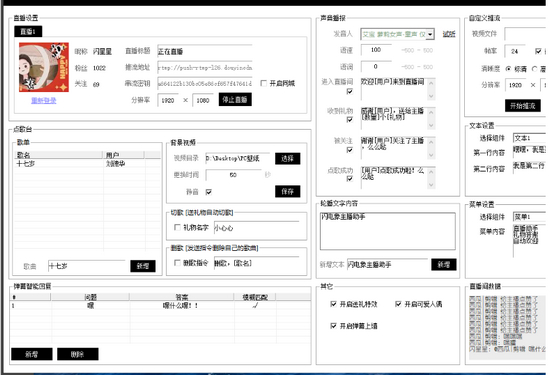The height and width of the screenshot is (375, 550).
Task: Switch to the 直播1 tab
Action: [x=28, y=32]
